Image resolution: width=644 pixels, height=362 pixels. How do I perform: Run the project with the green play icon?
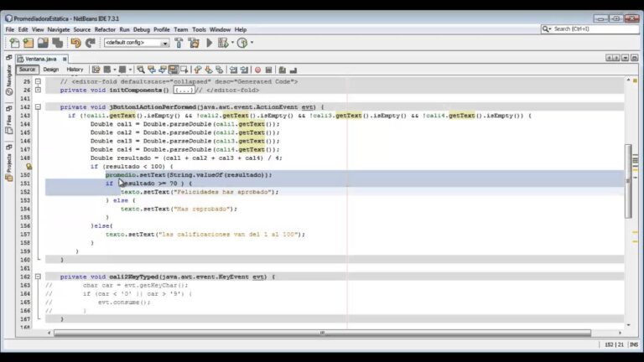210,43
